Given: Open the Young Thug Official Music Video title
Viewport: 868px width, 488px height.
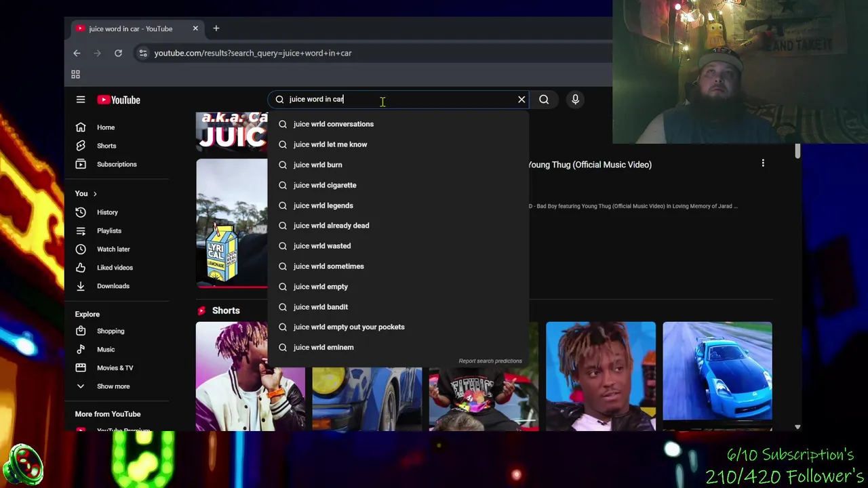Looking at the screenshot, I should (590, 165).
